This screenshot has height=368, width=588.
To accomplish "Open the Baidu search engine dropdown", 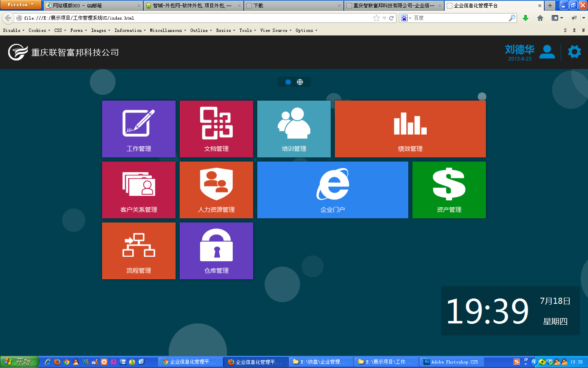I will pyautogui.click(x=406, y=18).
